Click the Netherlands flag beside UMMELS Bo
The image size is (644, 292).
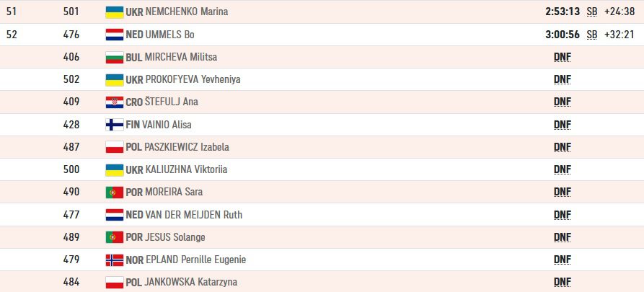tap(115, 35)
